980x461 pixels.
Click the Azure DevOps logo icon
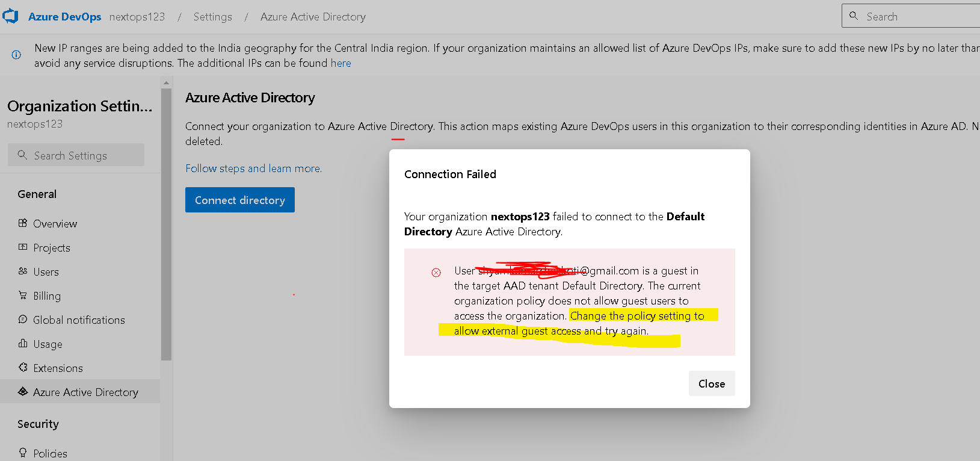(x=10, y=16)
